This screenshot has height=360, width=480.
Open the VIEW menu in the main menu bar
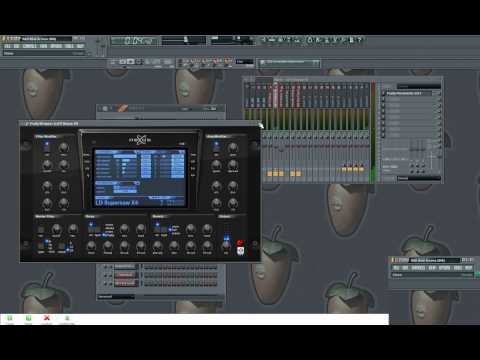[x=43, y=46]
